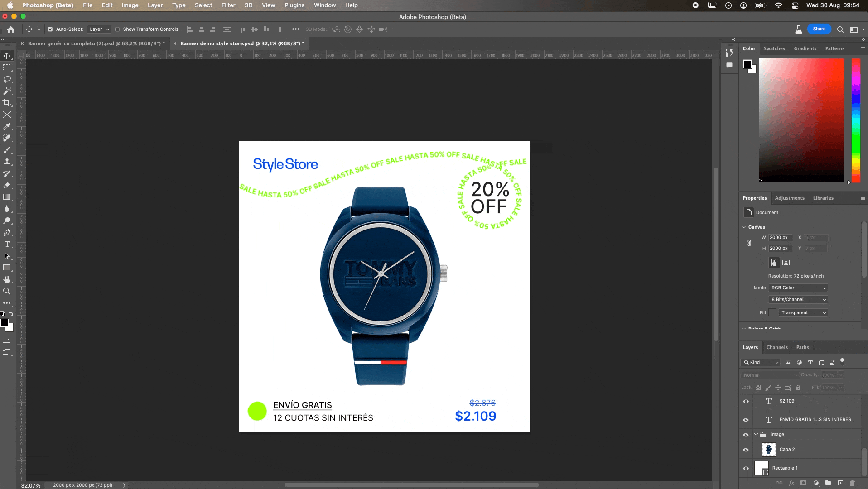Hide the ENVÍO GRATIS text layer
Viewport: 868px width, 489px height.
point(746,420)
